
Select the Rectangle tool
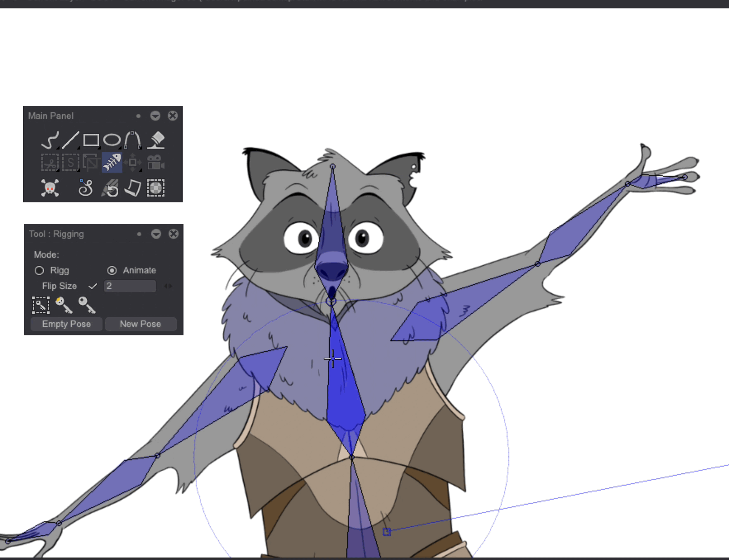click(x=91, y=140)
